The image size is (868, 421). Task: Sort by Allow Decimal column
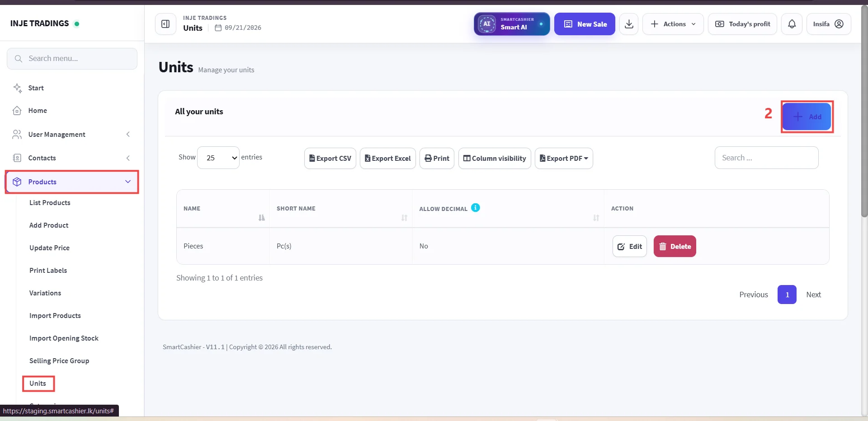click(596, 218)
